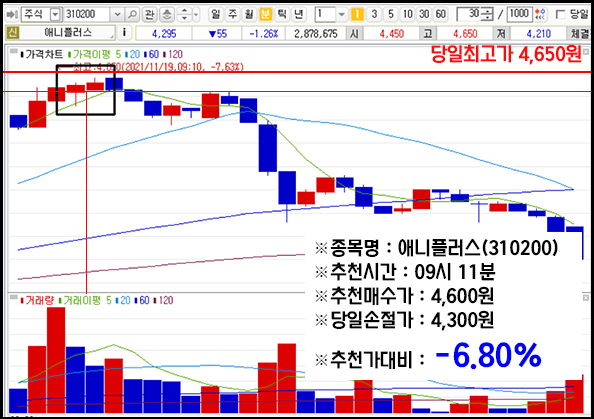
Task: Click the stock code input 310200
Action: pos(87,14)
